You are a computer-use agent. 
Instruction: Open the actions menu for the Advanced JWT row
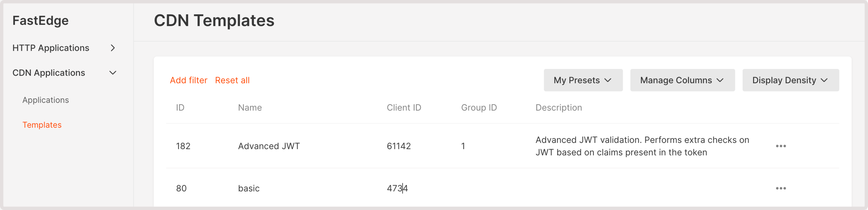[781, 146]
